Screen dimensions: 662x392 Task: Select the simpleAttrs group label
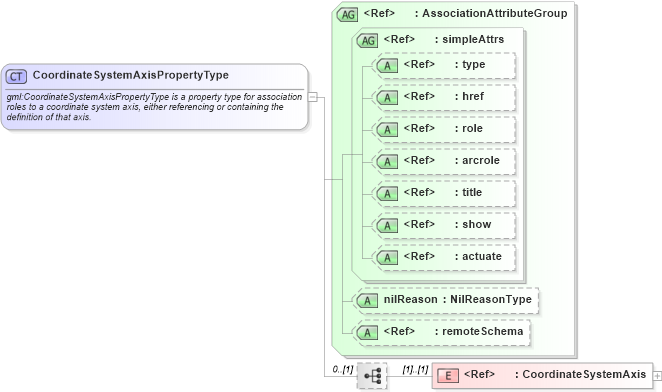click(x=473, y=39)
